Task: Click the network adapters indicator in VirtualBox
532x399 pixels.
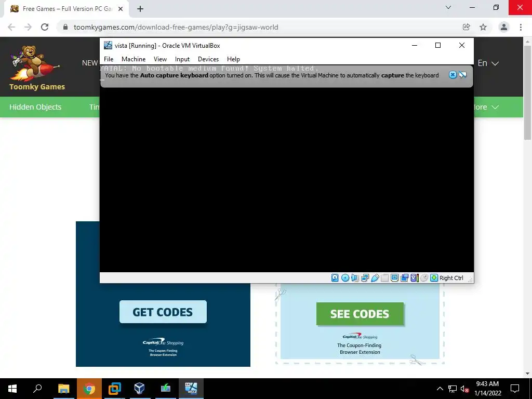Action: click(365, 278)
